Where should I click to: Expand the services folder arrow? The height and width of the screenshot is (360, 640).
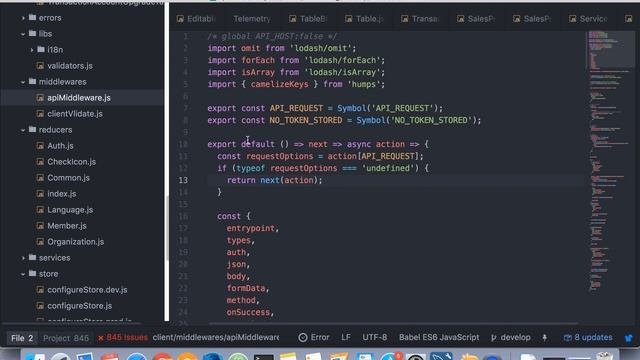tap(23, 258)
